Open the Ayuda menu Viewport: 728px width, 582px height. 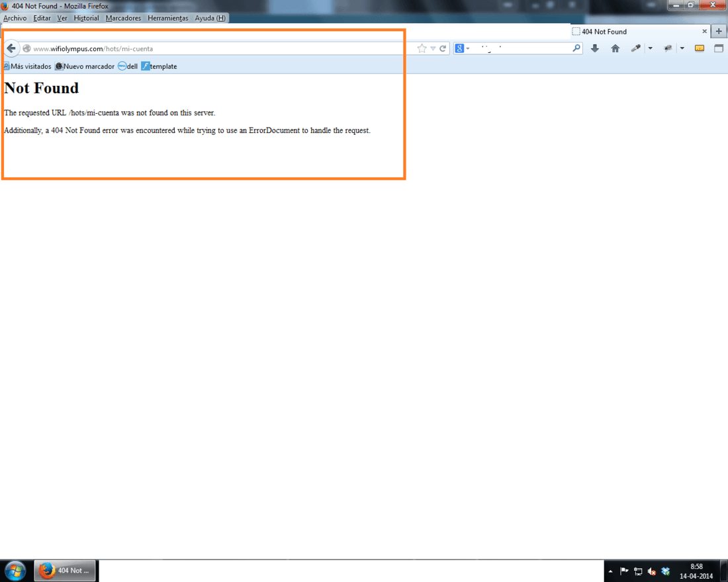click(x=210, y=18)
